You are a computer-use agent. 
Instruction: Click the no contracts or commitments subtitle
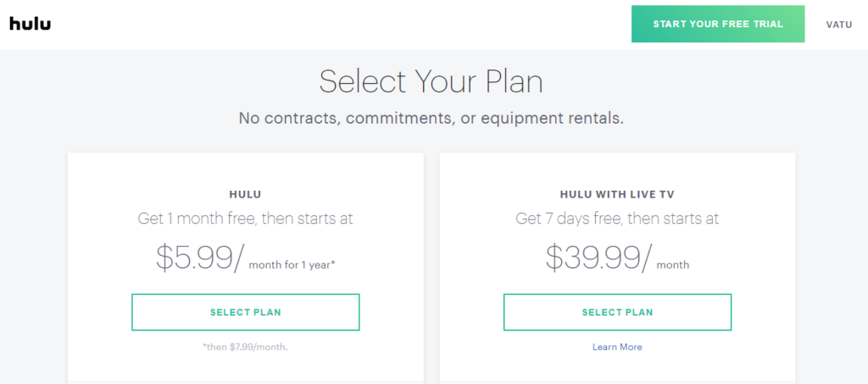pos(431,118)
